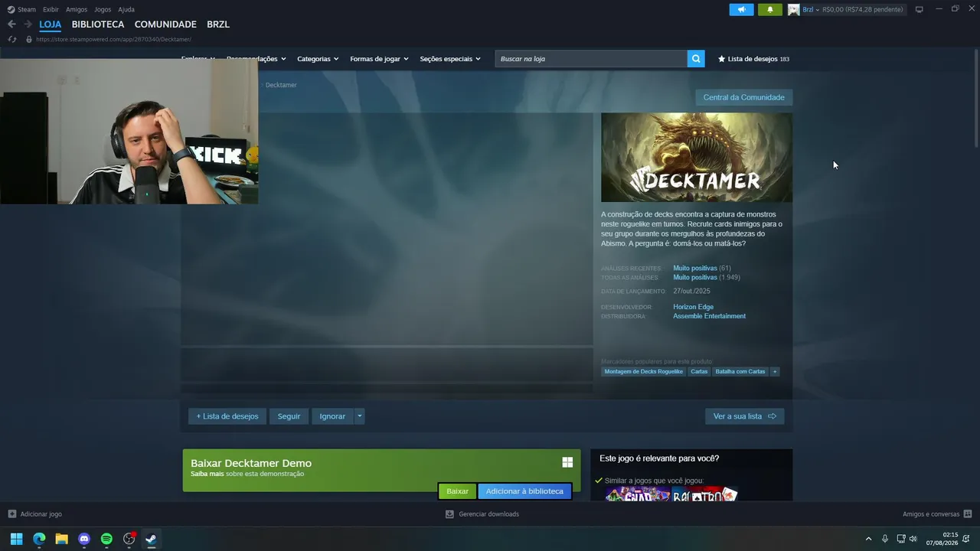Launch Microsoft Edge from the taskbar
Screen dimensions: 980x551
(39, 539)
